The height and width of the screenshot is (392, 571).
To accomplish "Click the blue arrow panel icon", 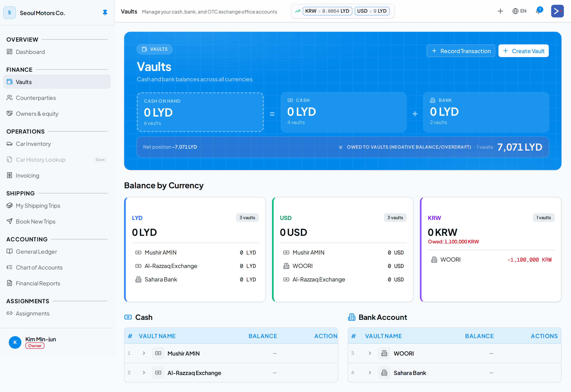I will point(557,11).
